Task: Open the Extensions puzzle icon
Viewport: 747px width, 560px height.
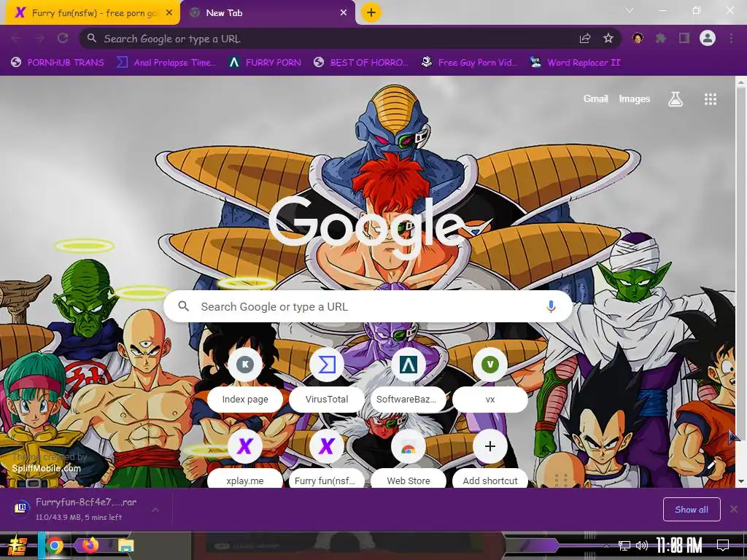Action: (661, 38)
